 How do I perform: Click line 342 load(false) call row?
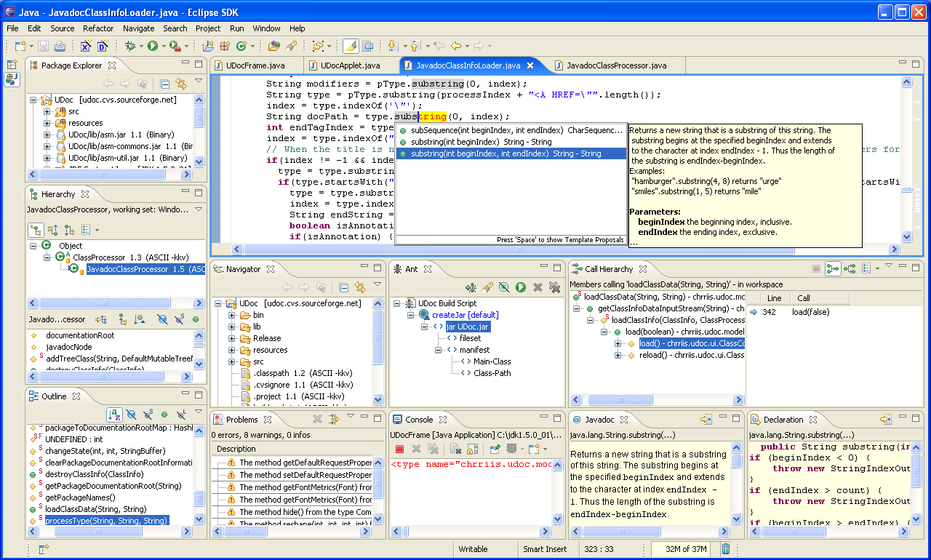pos(835,312)
